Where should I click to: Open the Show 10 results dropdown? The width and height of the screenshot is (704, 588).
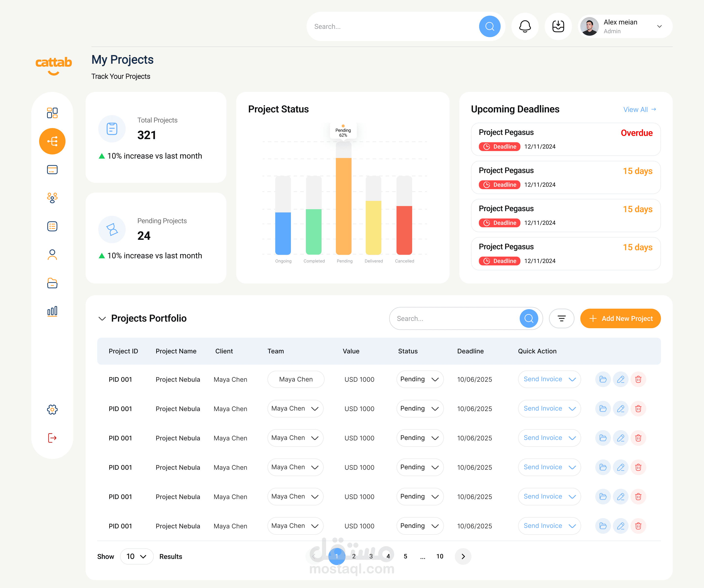coord(136,556)
